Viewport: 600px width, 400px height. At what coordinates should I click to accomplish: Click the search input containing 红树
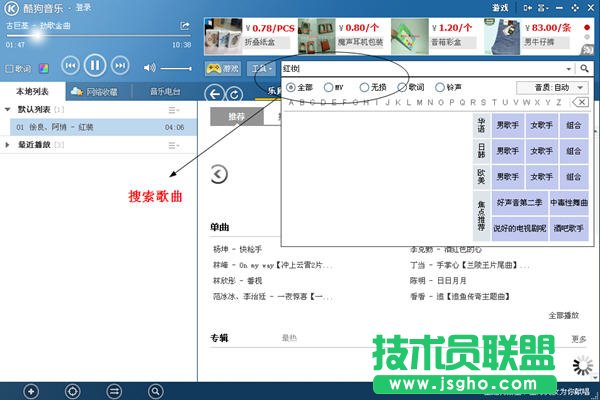(x=423, y=69)
